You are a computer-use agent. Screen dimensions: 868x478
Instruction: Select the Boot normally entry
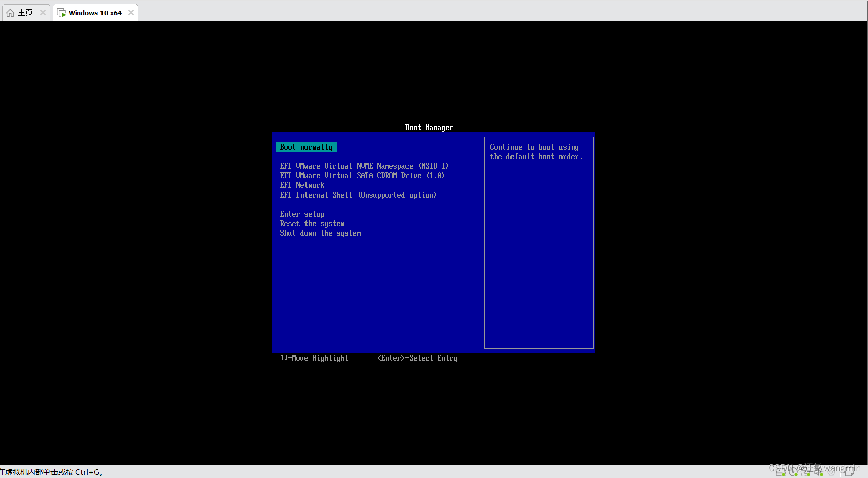click(306, 147)
